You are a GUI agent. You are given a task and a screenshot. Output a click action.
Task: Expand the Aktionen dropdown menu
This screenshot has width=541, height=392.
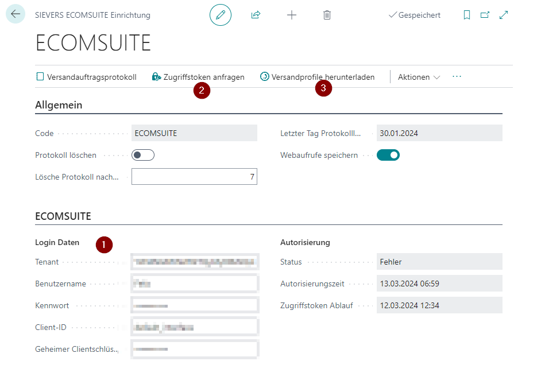419,77
